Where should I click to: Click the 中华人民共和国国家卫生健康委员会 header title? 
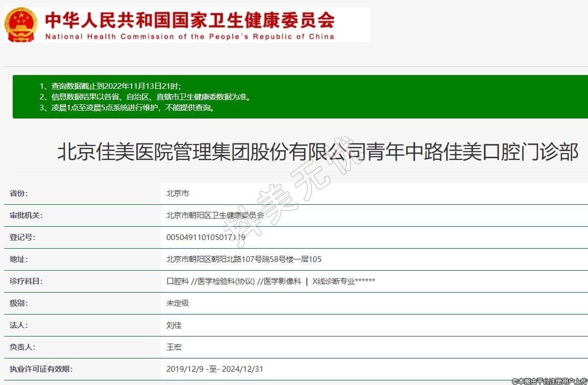190,19
